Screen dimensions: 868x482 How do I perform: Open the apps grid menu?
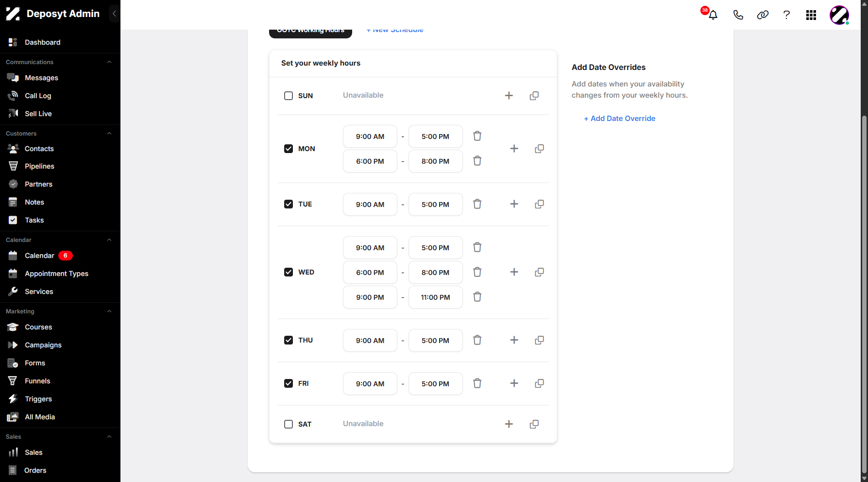click(811, 15)
